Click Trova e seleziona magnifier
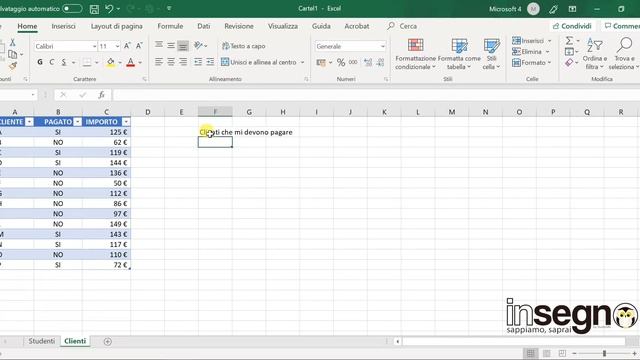Screen dimensions: 640x360 (623, 54)
